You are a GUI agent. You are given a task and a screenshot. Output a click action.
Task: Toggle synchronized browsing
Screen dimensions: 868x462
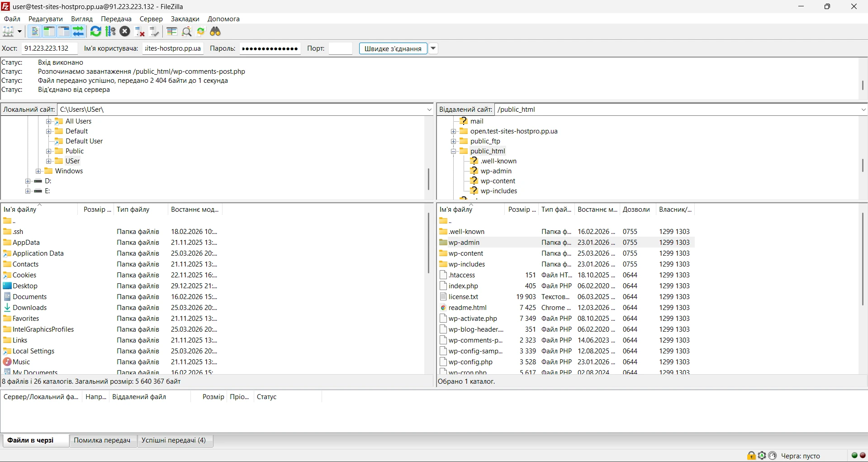click(x=201, y=31)
